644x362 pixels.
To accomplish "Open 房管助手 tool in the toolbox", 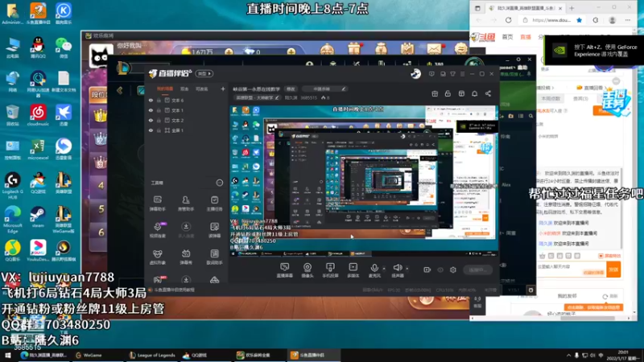I will click(x=186, y=204).
